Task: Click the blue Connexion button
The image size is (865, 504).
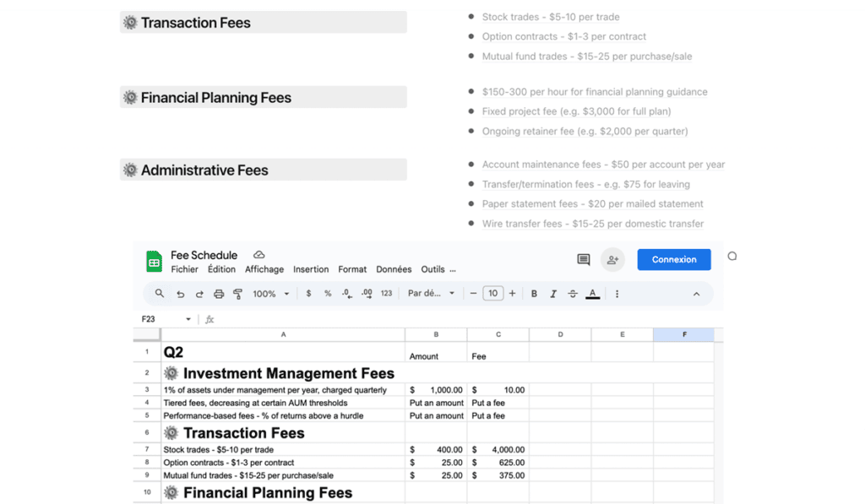Action: (x=673, y=260)
